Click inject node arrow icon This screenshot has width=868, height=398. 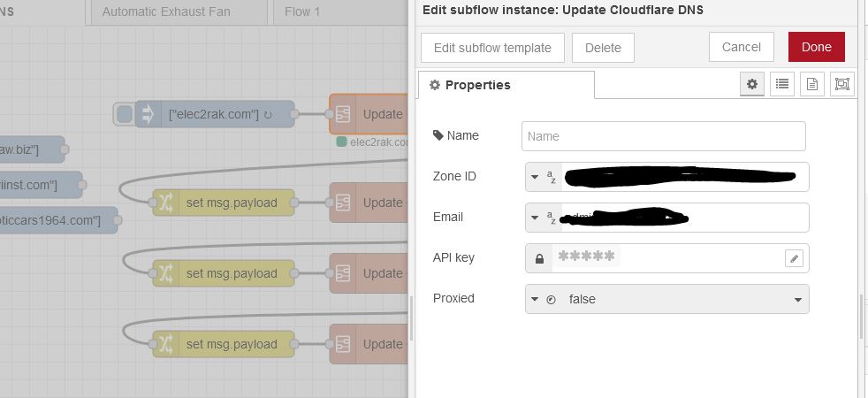pyautogui.click(x=148, y=114)
